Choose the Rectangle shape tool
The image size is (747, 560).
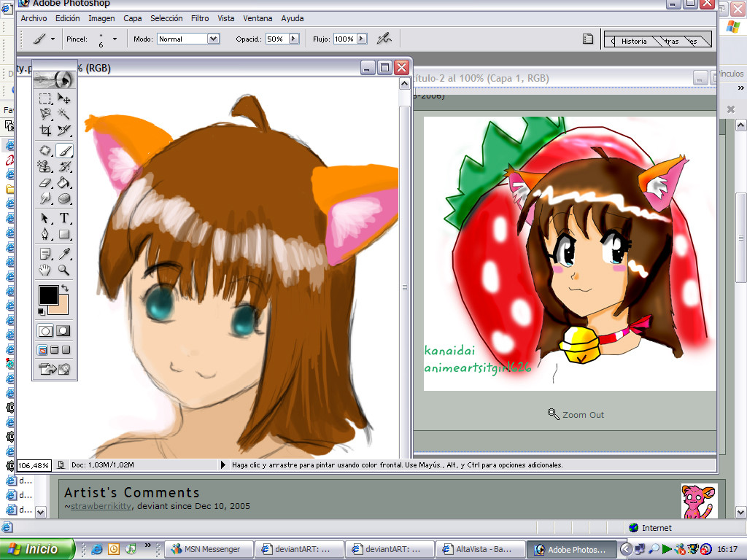[64, 234]
